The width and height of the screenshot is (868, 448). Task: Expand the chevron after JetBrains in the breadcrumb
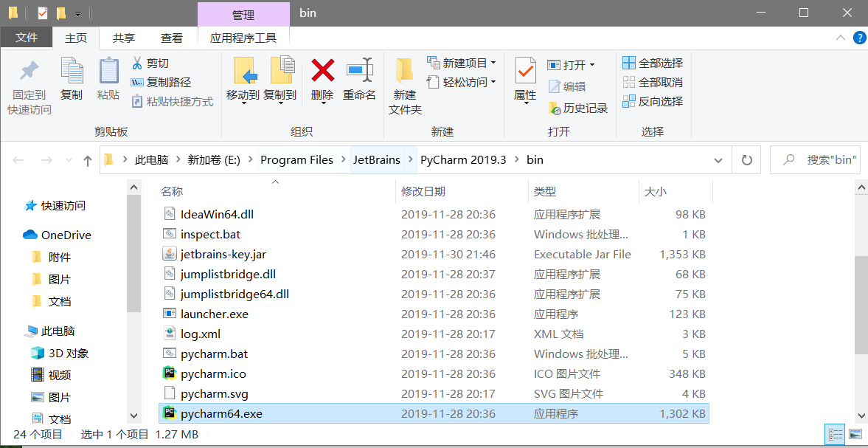410,160
